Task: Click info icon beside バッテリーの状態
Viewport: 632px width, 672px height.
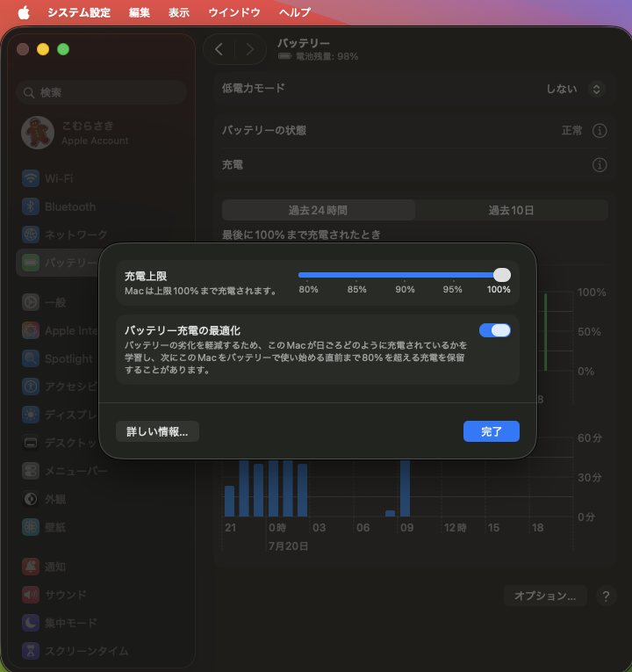Action: pos(600,130)
